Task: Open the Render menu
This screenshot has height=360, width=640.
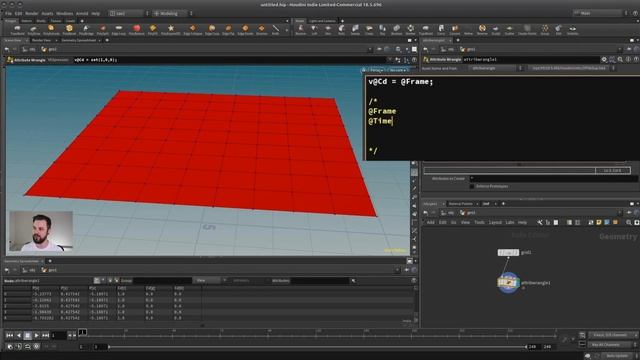Action: [x=31, y=13]
